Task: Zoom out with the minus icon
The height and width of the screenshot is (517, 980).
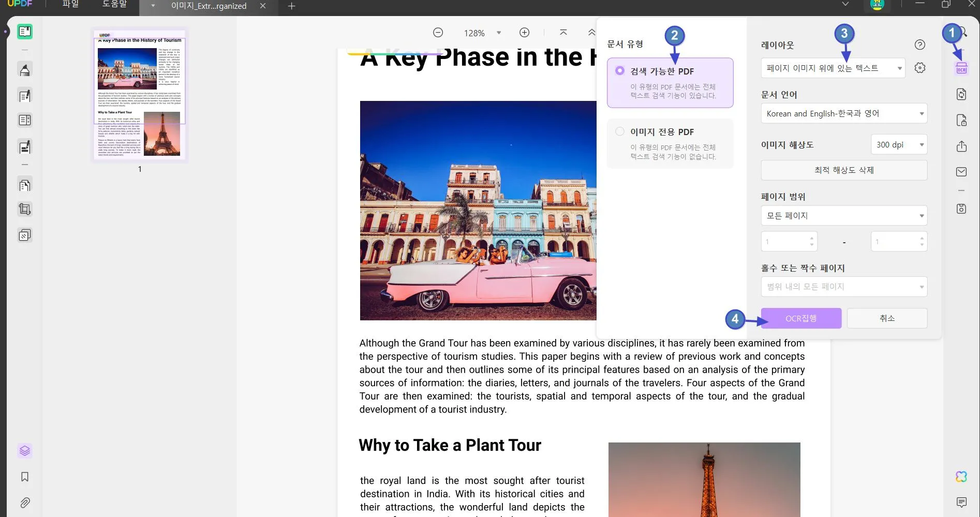Action: point(438,33)
